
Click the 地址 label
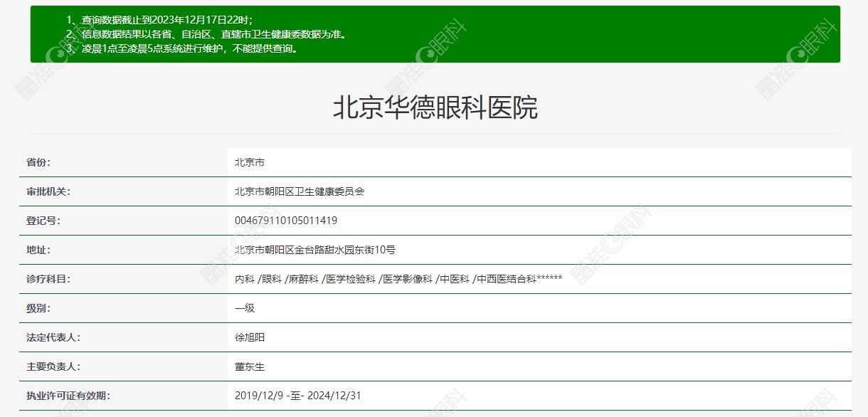click(38, 250)
